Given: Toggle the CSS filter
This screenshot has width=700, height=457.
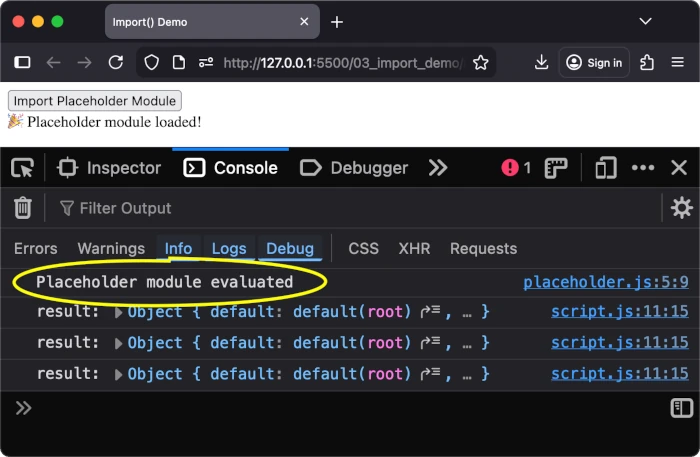Looking at the screenshot, I should point(363,249).
